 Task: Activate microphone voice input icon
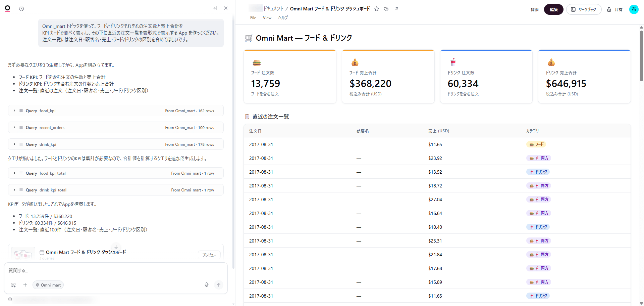pyautogui.click(x=207, y=285)
